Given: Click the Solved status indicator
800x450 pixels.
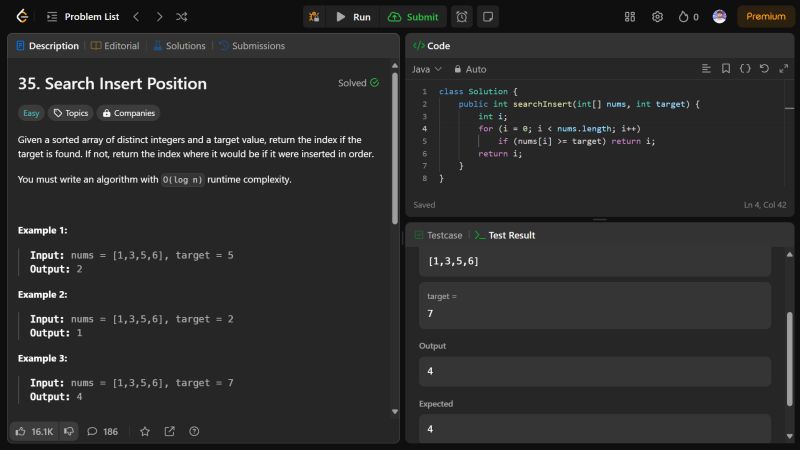Looking at the screenshot, I should (x=359, y=83).
